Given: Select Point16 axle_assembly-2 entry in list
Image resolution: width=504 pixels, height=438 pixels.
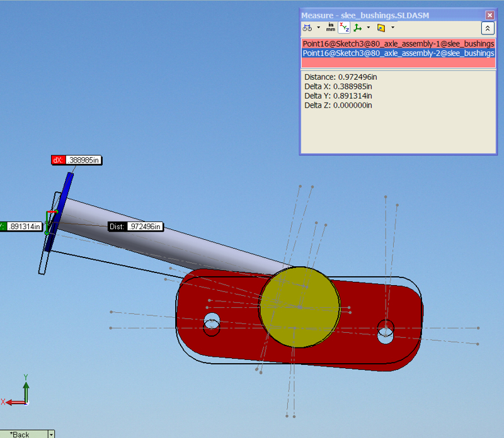Looking at the screenshot, I should tap(398, 53).
